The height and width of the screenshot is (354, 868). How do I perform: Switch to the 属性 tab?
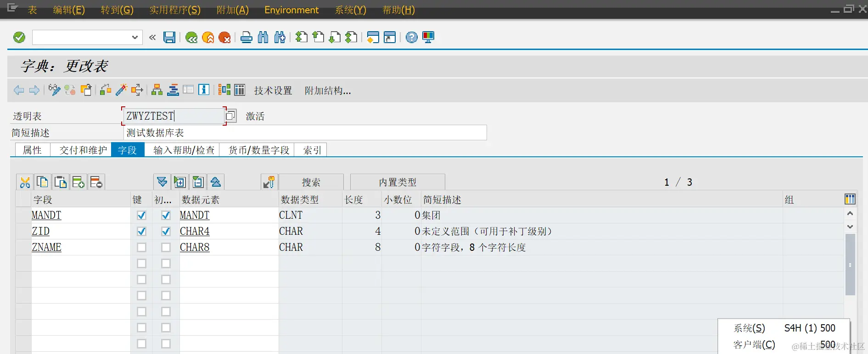point(32,150)
